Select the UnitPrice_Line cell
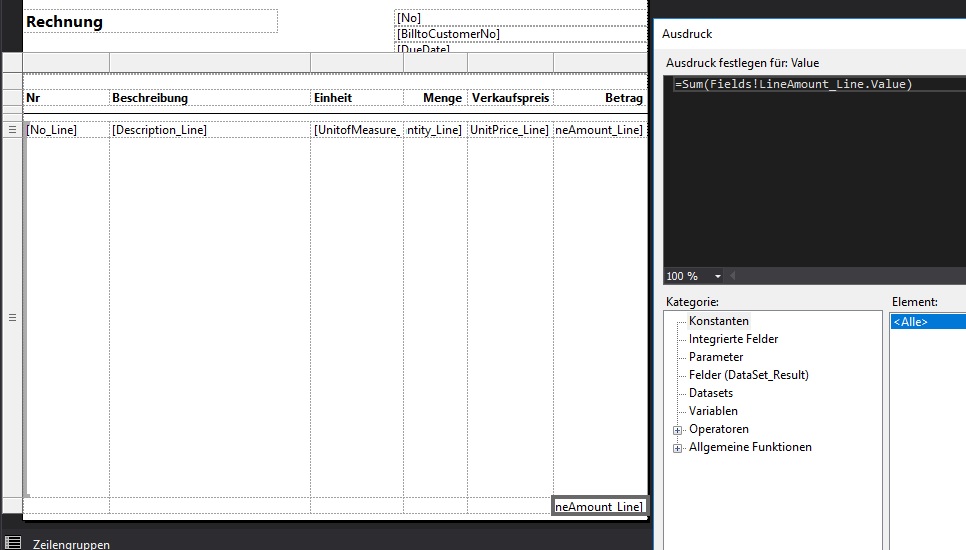 (510, 130)
